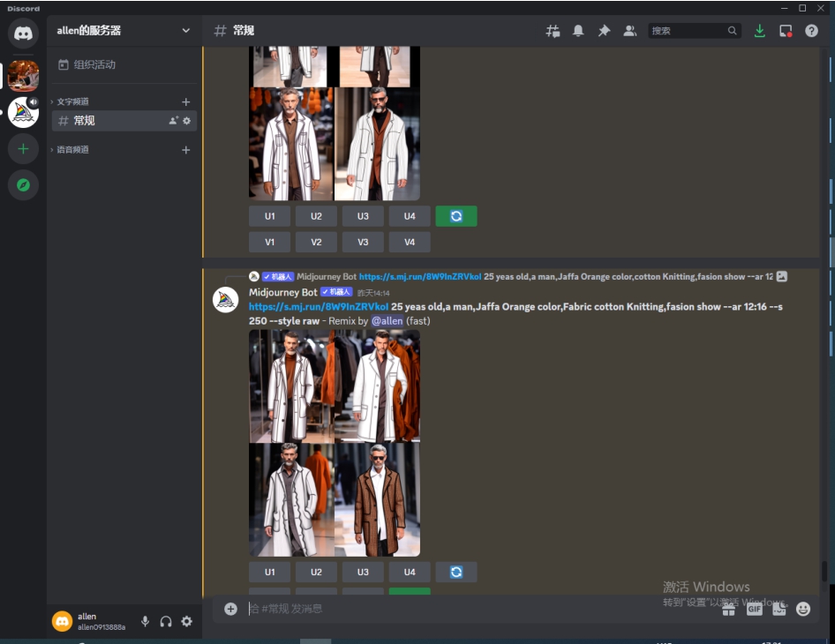The width and height of the screenshot is (835, 644).
Task: Collapse the 语音频道 category
Action: pyautogui.click(x=72, y=150)
